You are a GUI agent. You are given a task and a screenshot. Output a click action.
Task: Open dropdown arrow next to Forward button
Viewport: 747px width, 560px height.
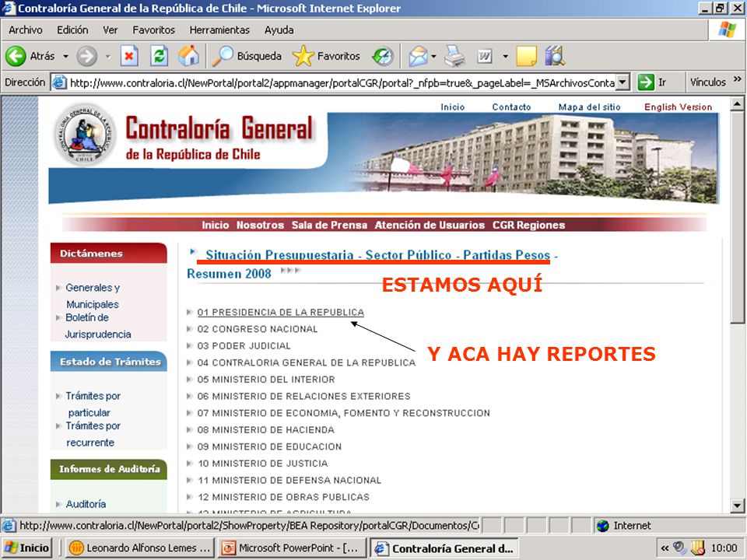coord(108,56)
